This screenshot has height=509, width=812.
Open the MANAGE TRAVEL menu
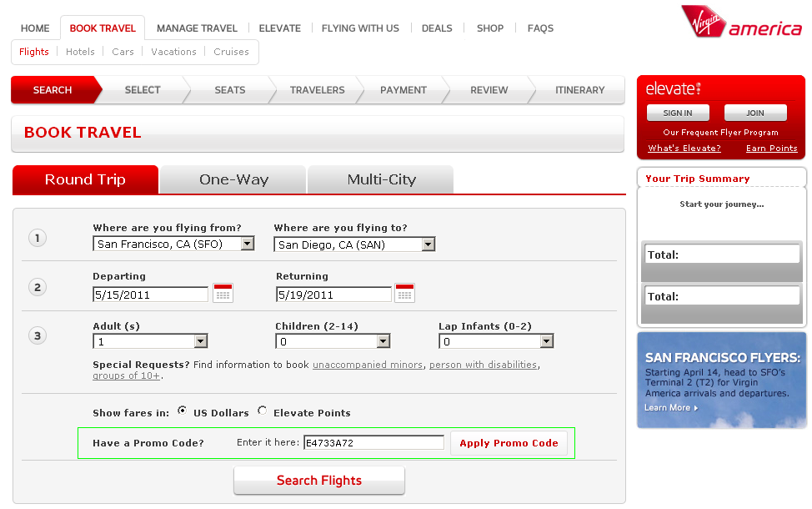pos(197,28)
